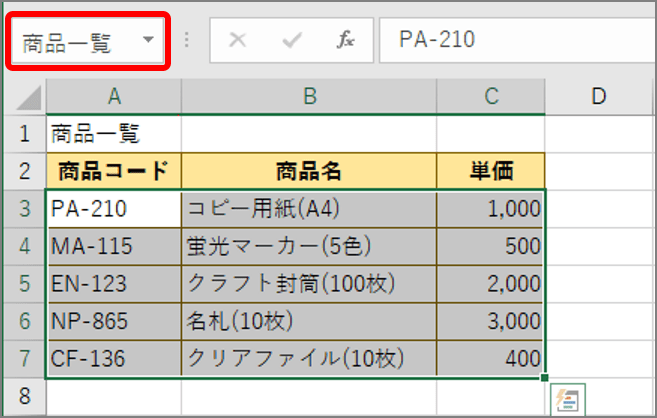Select cell EN-123
Image resolution: width=657 pixels, height=418 pixels.
[x=114, y=284]
